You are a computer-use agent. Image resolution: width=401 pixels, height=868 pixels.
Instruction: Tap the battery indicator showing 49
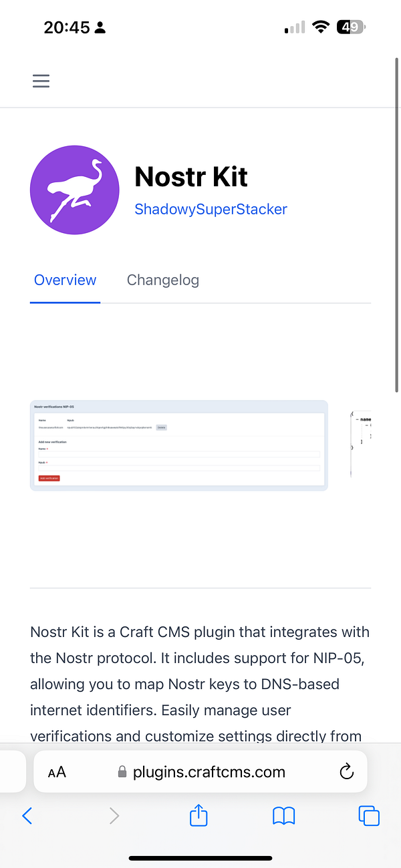pos(351,27)
